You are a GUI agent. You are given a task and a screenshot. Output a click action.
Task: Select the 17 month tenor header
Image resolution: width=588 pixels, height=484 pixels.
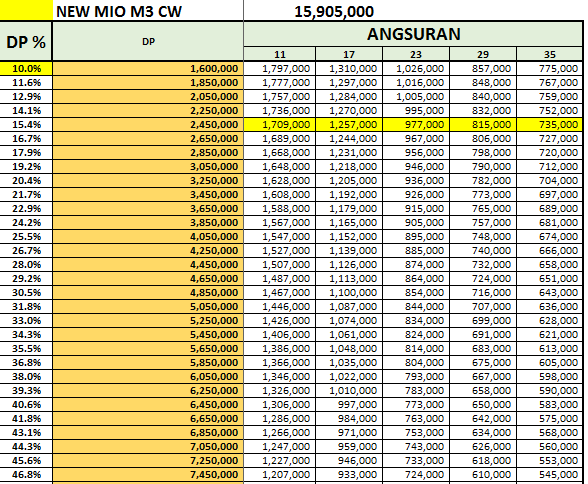tap(349, 54)
